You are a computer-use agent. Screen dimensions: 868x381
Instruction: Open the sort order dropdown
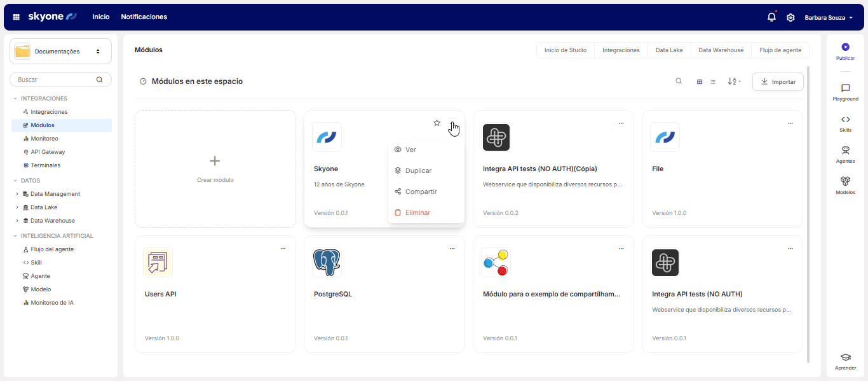(x=734, y=81)
